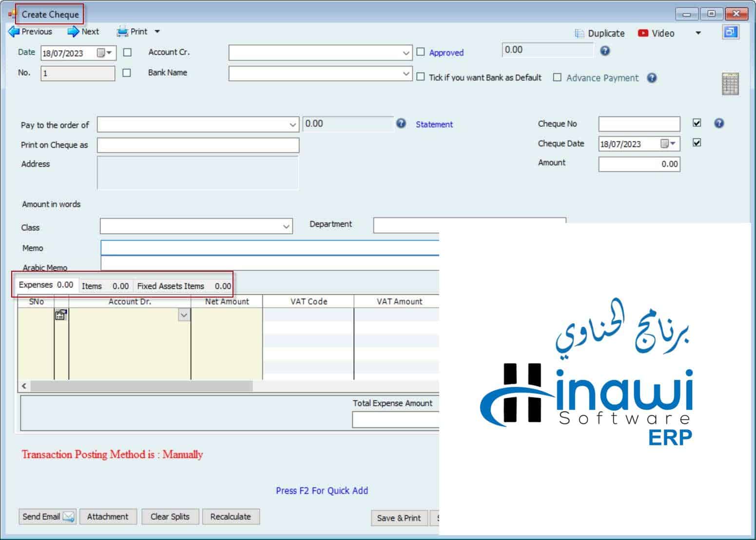
Task: Open the Account Dr. cell dropdown
Action: [x=184, y=315]
